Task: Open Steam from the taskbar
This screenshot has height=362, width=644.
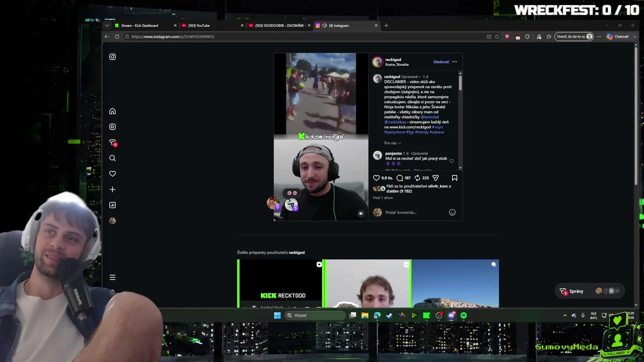Action: 389,316
